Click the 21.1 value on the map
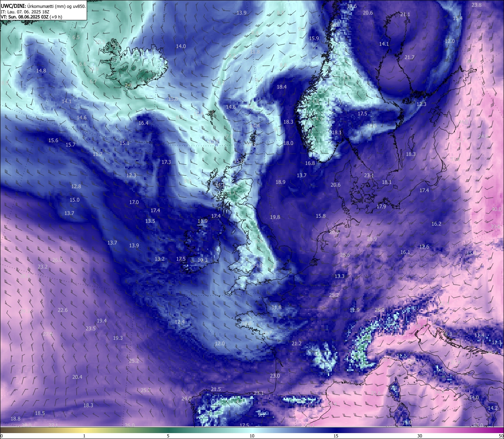504x439 pixels. pos(405,15)
